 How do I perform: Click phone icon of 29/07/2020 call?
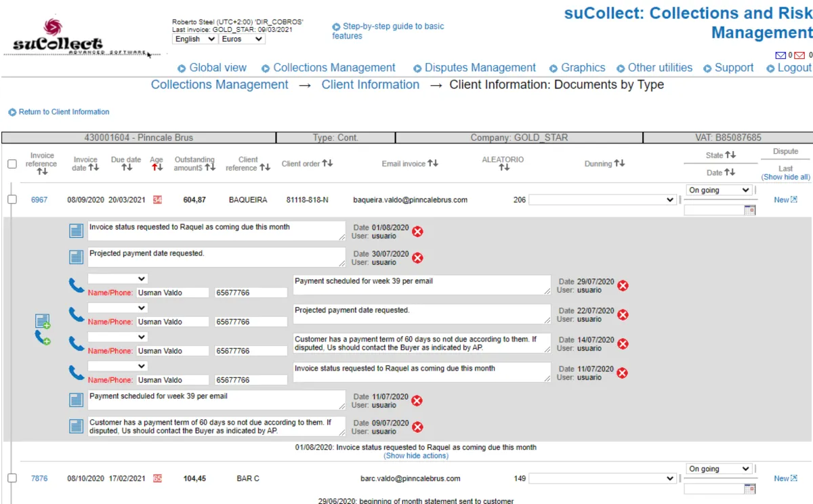point(77,285)
